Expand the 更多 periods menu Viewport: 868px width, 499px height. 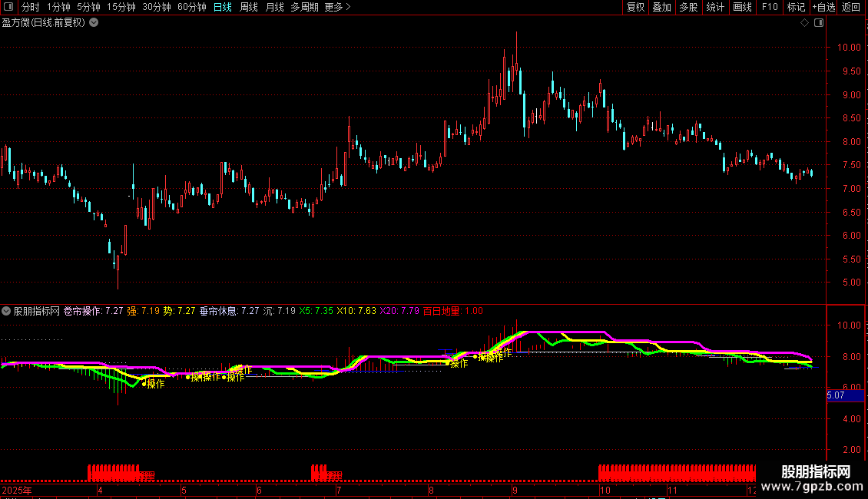click(337, 7)
